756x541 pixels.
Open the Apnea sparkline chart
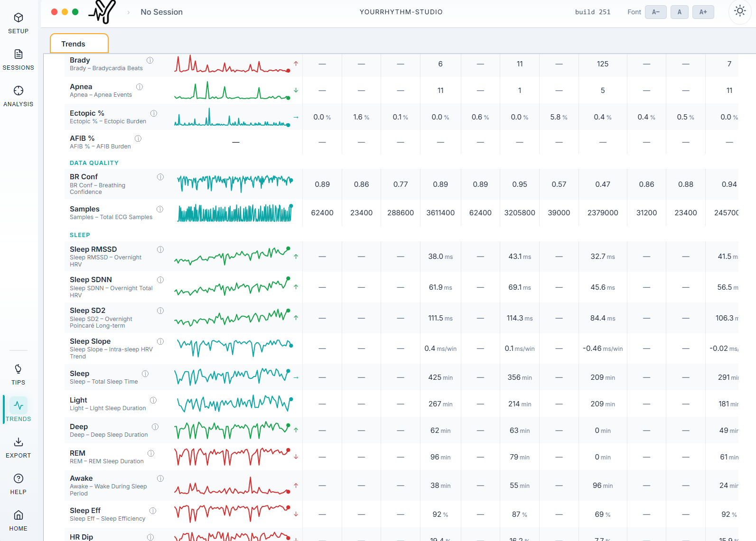(x=232, y=90)
